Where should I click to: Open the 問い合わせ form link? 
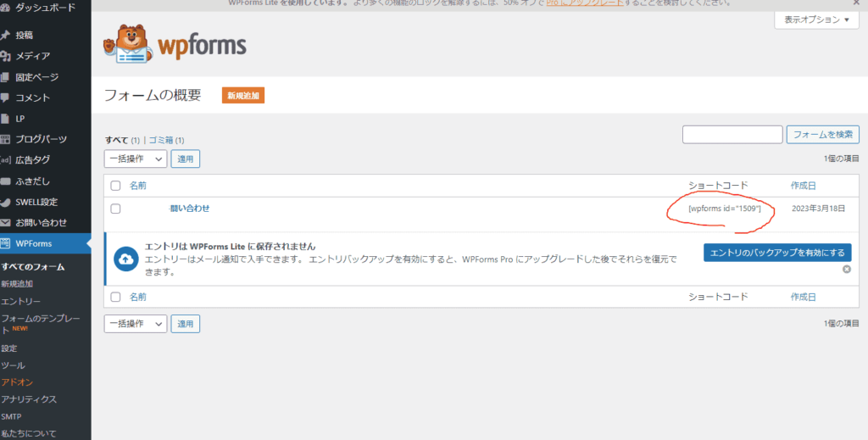pos(189,208)
